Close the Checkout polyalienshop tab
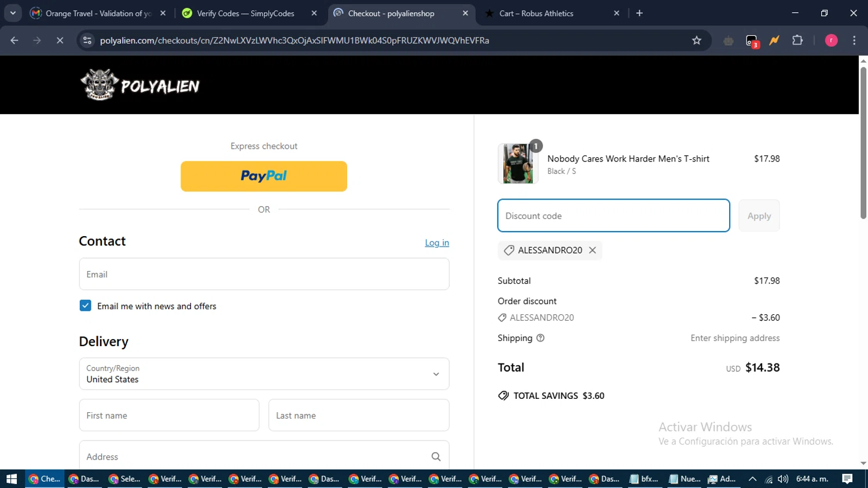This screenshot has width=868, height=488. pyautogui.click(x=465, y=13)
